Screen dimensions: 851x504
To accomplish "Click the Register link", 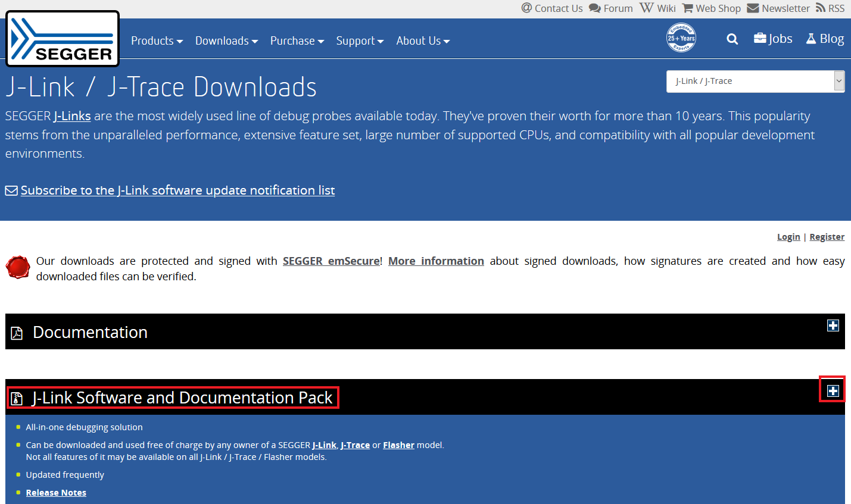I will coord(827,237).
